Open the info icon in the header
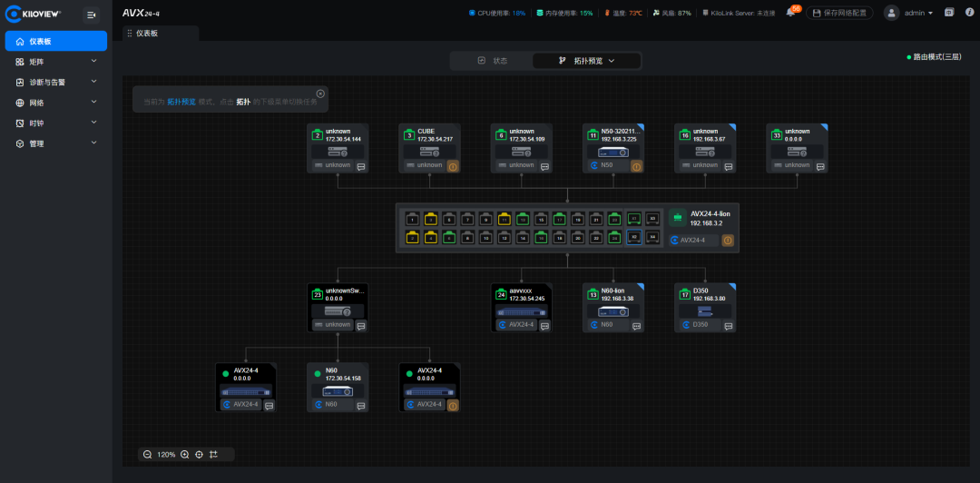This screenshot has width=980, height=483. pos(968,13)
